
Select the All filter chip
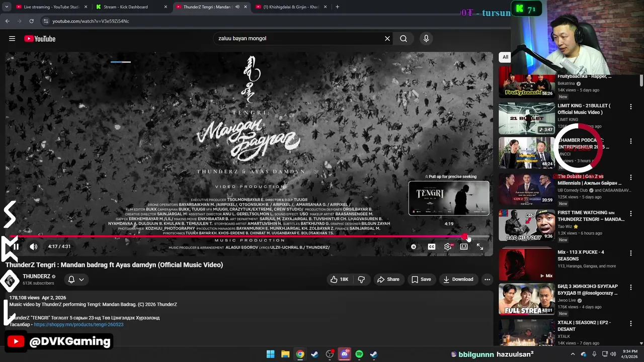[x=505, y=57]
